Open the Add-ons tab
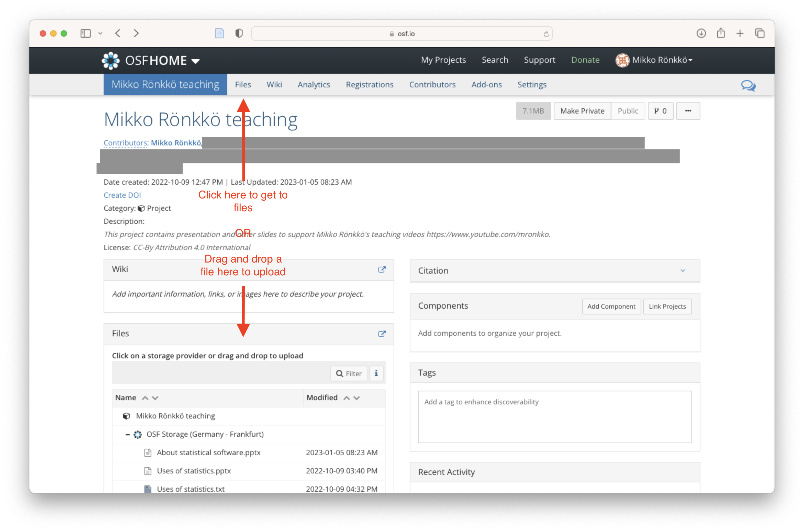This screenshot has height=532, width=804. click(x=486, y=84)
